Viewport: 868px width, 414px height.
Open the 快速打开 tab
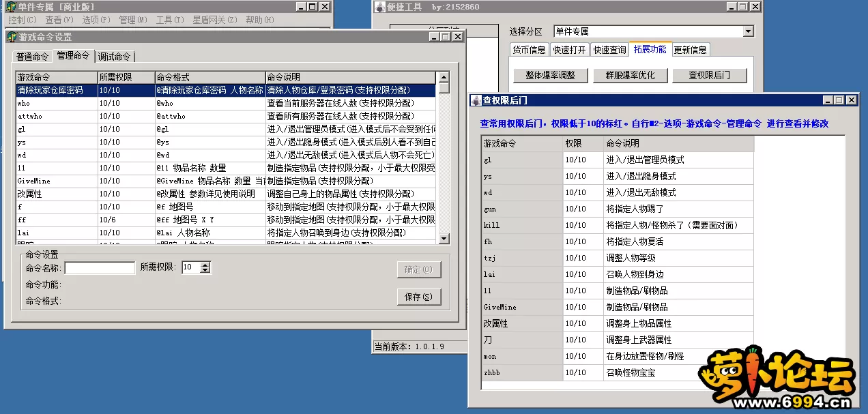point(569,50)
